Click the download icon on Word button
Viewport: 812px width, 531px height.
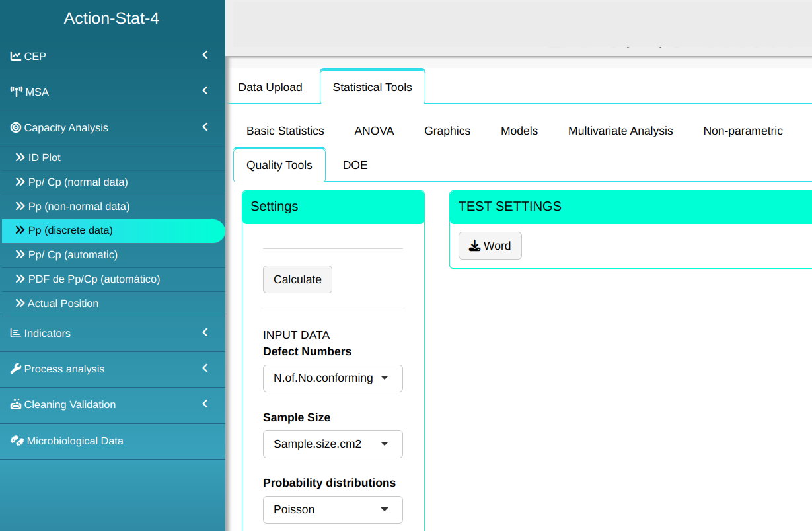coord(474,246)
